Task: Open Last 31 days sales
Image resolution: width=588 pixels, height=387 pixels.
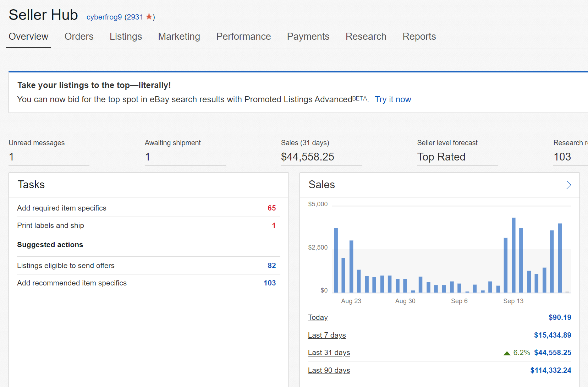Action: click(x=329, y=353)
